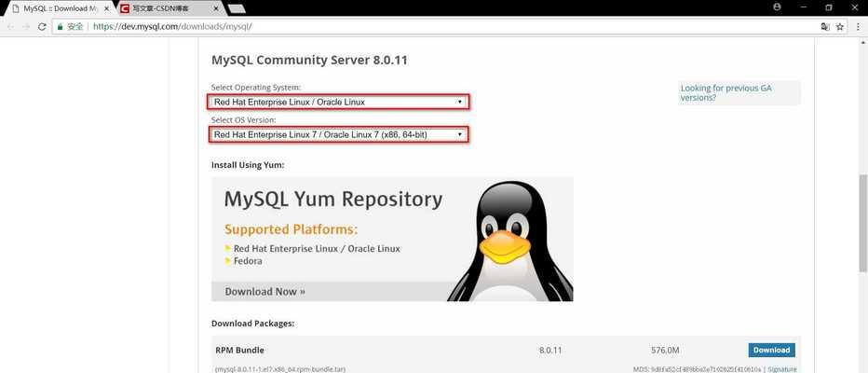Click the Install Using Yum label
This screenshot has width=868, height=373.
tap(248, 165)
